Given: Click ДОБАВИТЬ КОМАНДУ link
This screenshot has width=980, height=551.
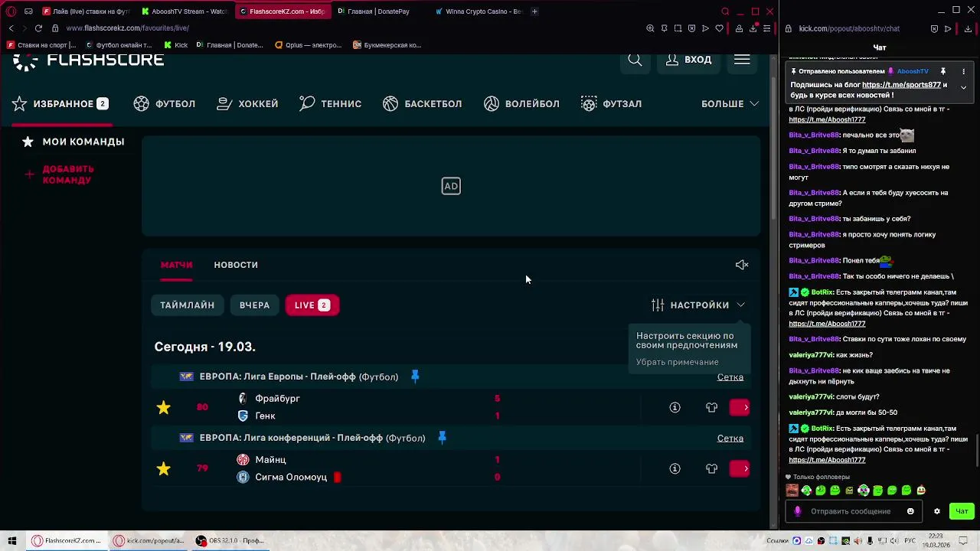Looking at the screenshot, I should [60, 174].
